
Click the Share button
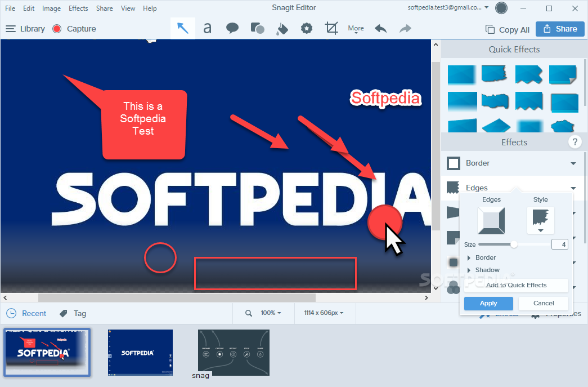[560, 29]
